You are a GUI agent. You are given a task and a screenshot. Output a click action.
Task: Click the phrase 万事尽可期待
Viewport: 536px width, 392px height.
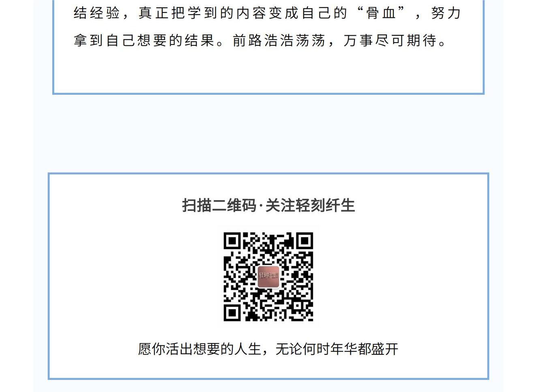pyautogui.click(x=390, y=40)
